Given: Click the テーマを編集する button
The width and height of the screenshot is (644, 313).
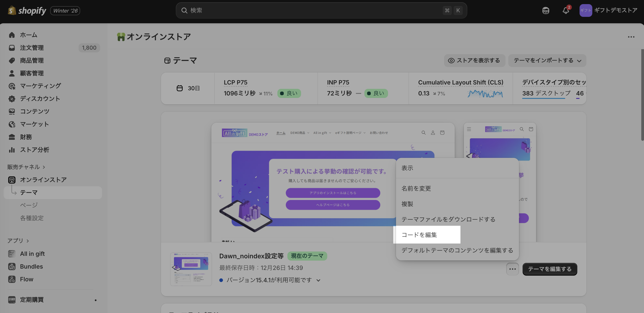Looking at the screenshot, I should [x=549, y=269].
